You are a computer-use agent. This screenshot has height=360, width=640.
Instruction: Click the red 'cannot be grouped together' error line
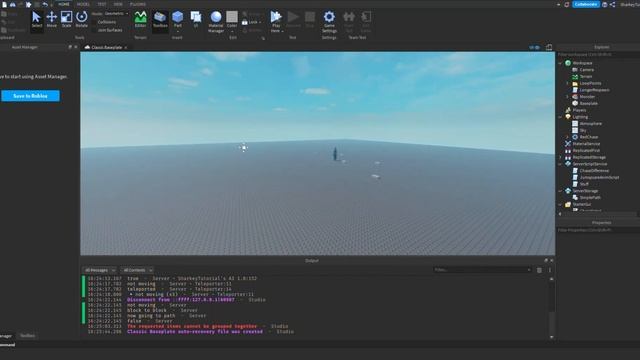coord(192,327)
